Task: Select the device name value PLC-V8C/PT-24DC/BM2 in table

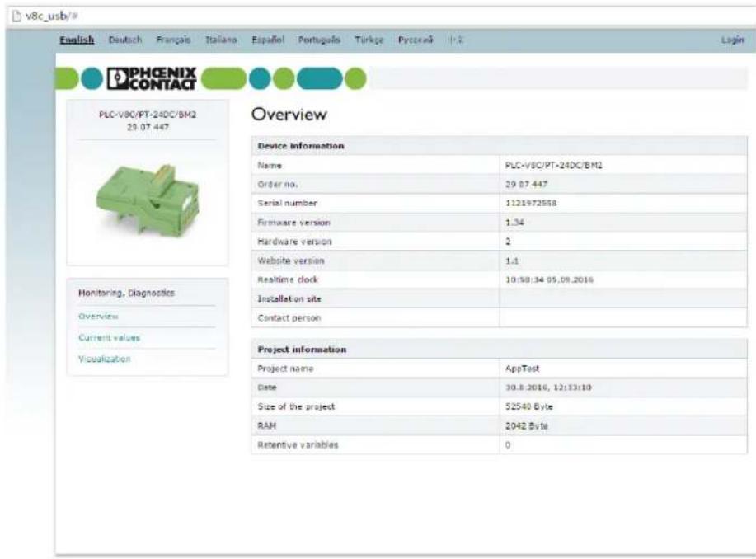Action: (x=553, y=165)
